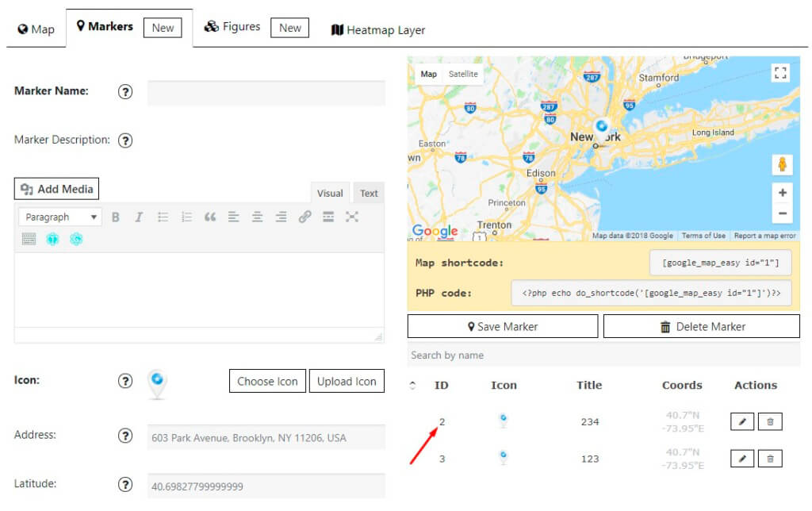Switch map view to Map mode
Screen dimensions: 812x511
[429, 74]
